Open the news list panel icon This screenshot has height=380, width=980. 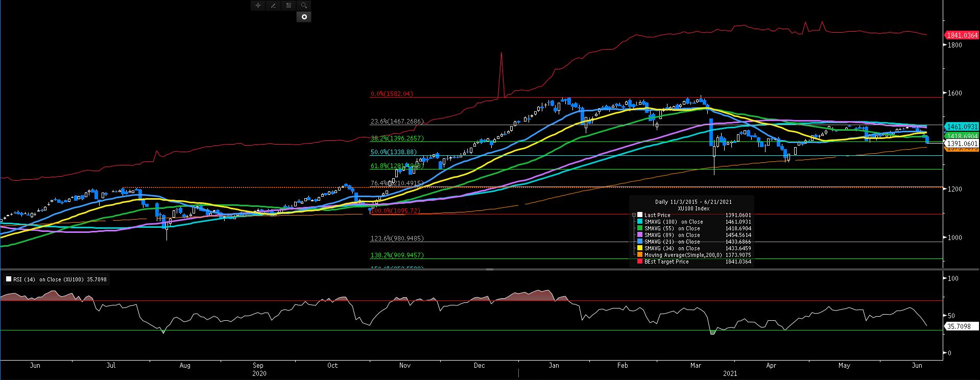click(x=289, y=6)
